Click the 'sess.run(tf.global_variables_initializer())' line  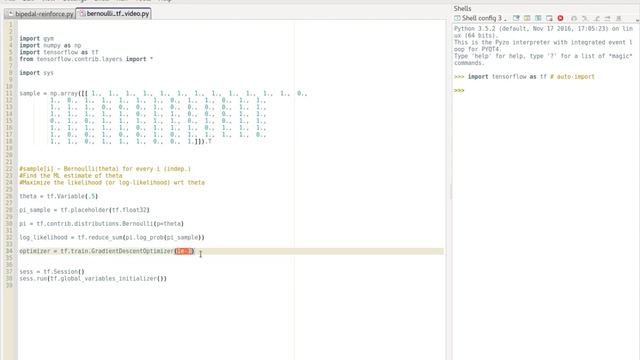tap(93, 279)
